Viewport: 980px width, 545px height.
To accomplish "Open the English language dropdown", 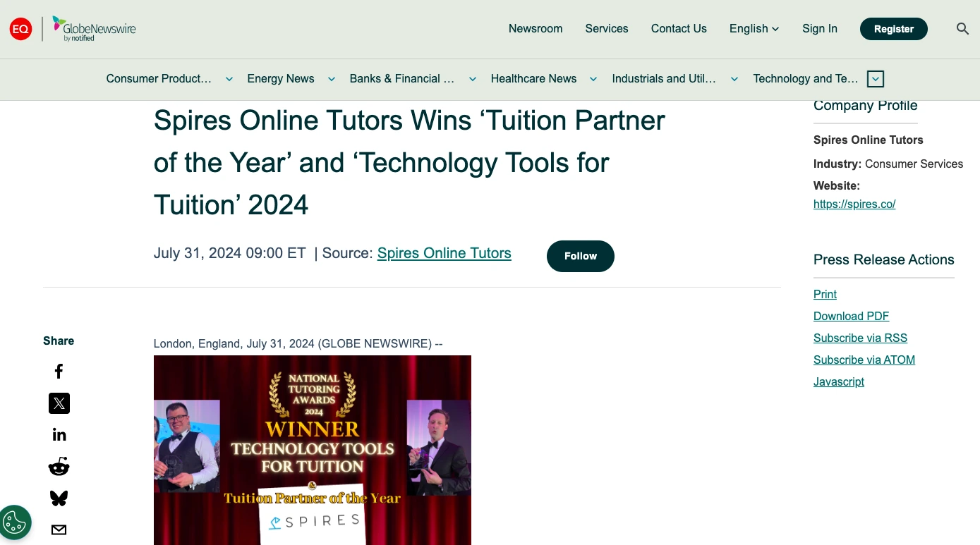I will pos(754,29).
